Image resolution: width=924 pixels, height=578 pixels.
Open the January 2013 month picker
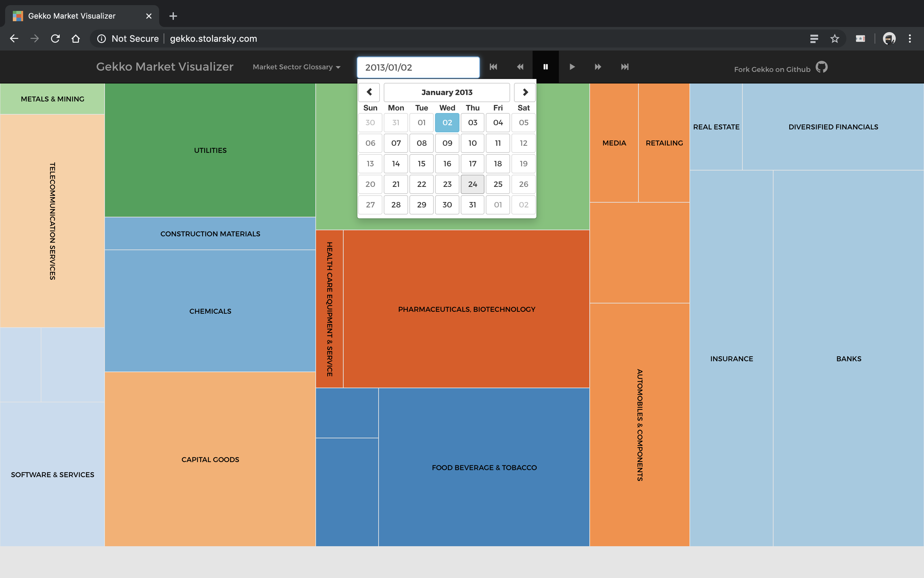tap(447, 92)
